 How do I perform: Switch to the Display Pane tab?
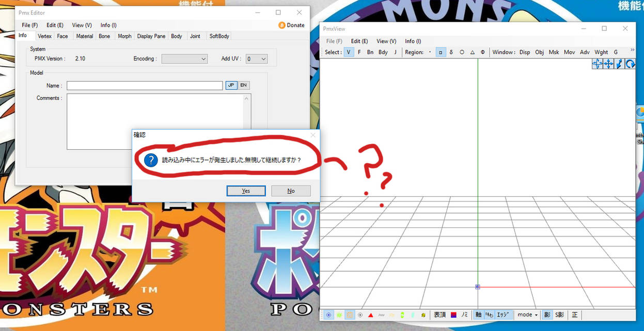[151, 36]
